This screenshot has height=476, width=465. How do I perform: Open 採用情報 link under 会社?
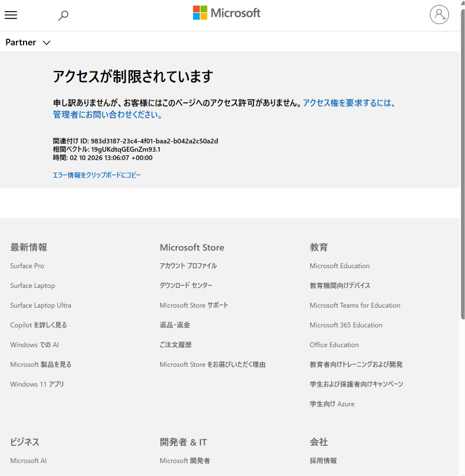click(323, 461)
